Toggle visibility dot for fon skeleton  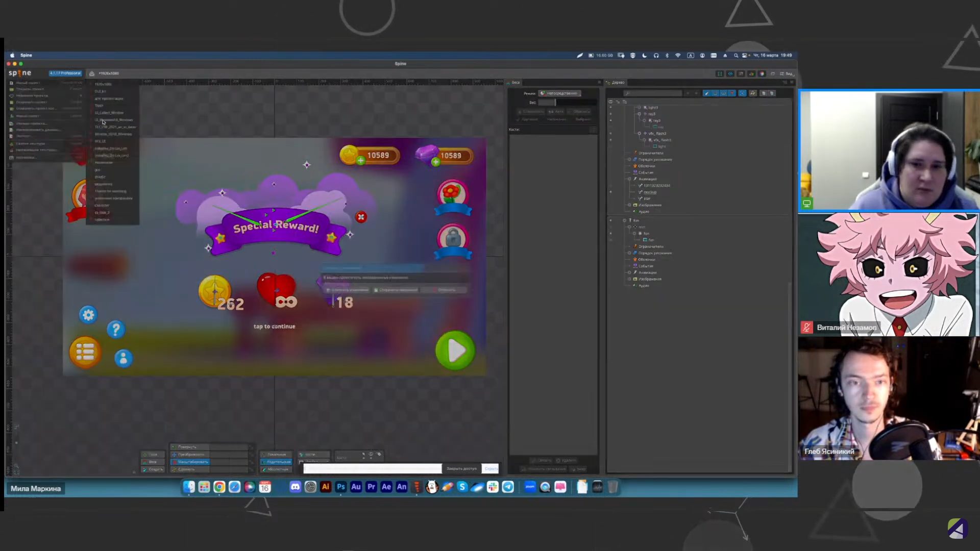610,220
